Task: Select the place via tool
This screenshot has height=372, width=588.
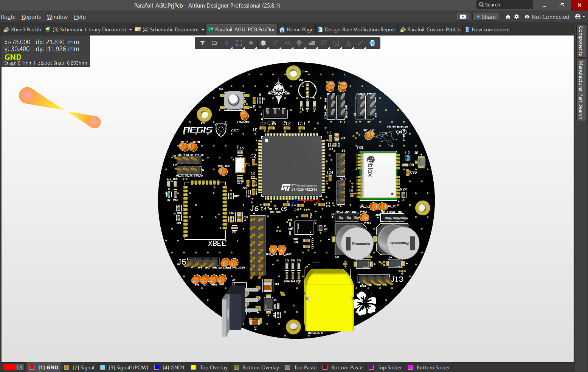Action: pyautogui.click(x=299, y=43)
